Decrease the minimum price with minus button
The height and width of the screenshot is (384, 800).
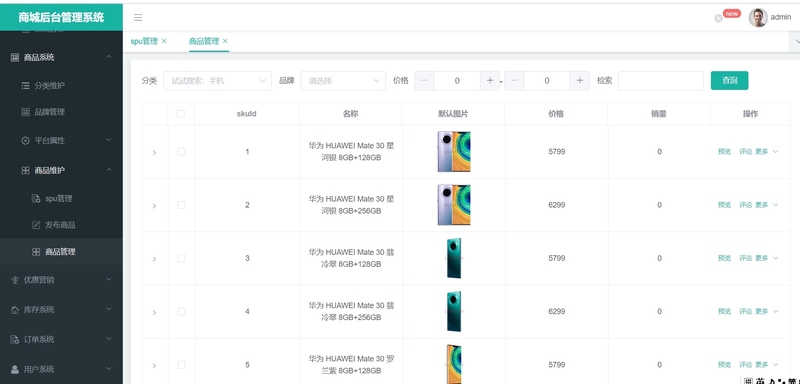coord(424,81)
